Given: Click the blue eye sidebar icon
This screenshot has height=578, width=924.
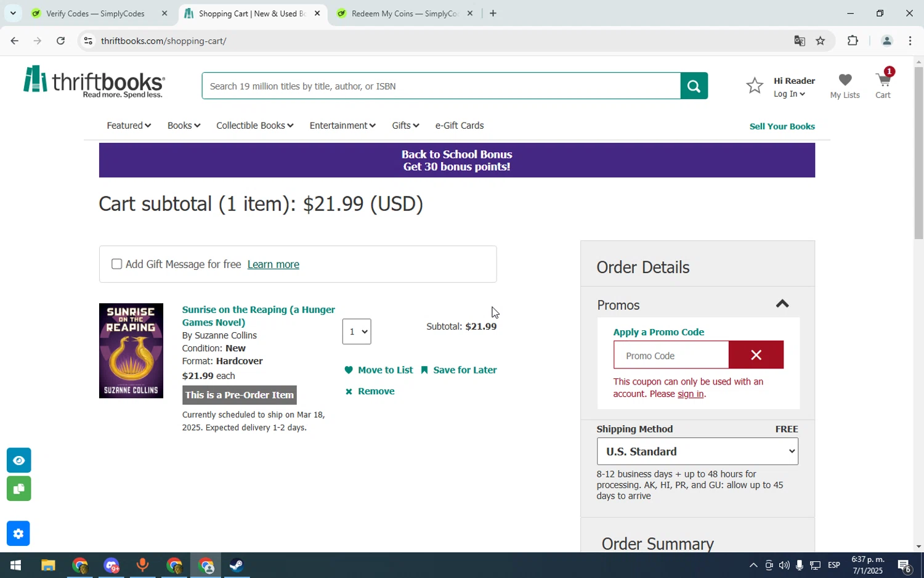Looking at the screenshot, I should [x=18, y=460].
